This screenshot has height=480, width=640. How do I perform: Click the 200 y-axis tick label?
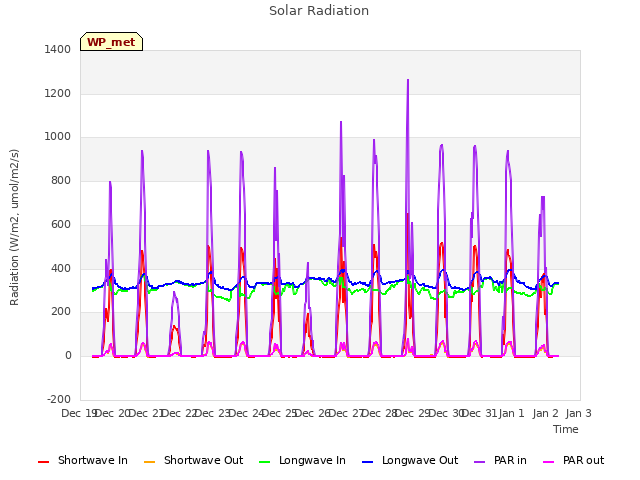point(61,312)
